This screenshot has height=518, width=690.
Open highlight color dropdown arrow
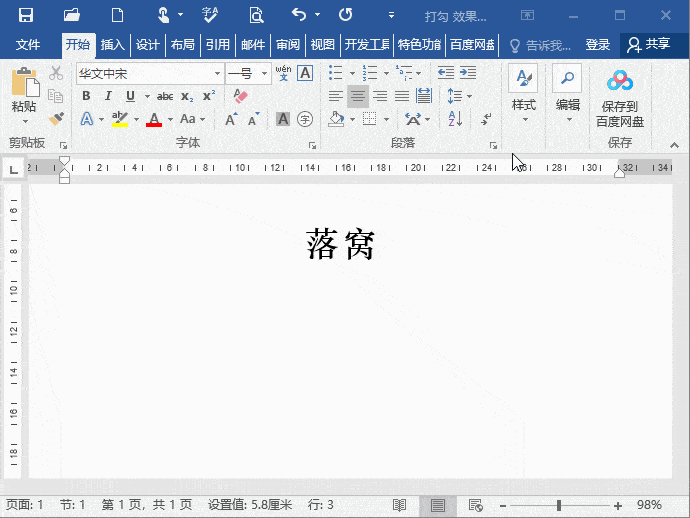136,119
